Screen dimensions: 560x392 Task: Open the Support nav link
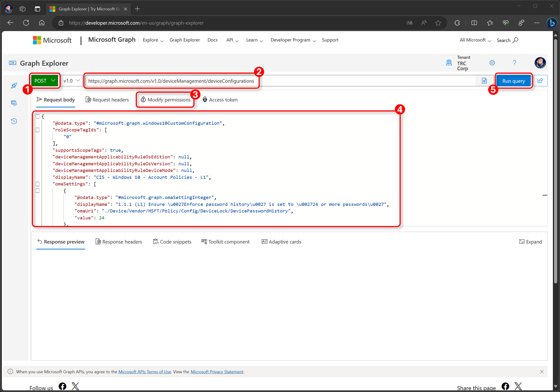coord(330,40)
